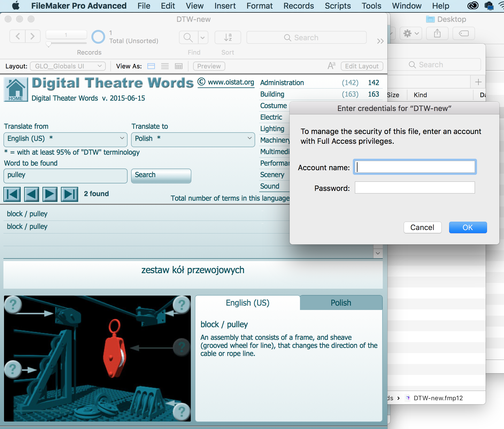The height and width of the screenshot is (429, 504).
Task: Click the Preview button
Action: (209, 66)
